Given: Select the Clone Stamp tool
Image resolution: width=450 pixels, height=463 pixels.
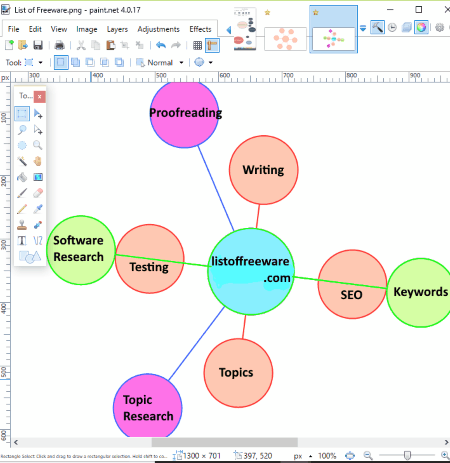Looking at the screenshot, I should tap(22, 225).
